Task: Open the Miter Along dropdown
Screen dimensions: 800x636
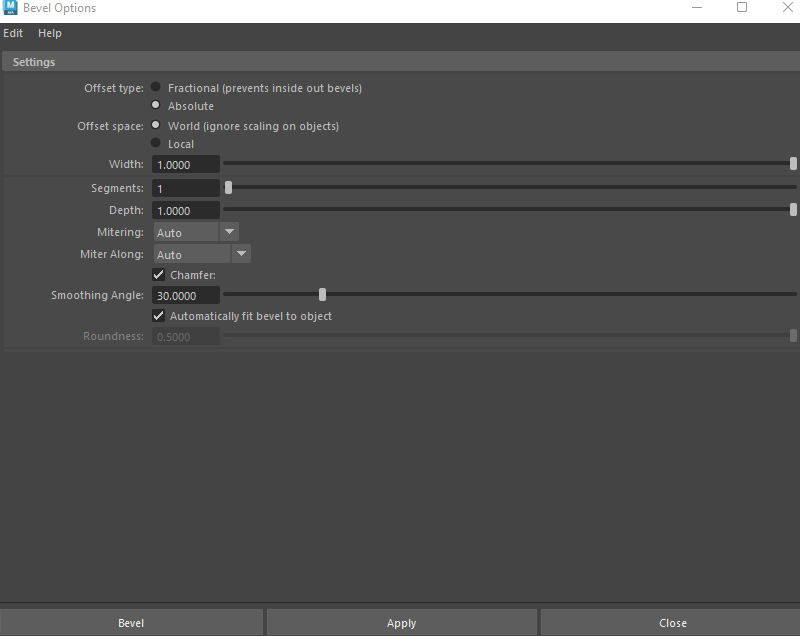Action: (x=202, y=254)
